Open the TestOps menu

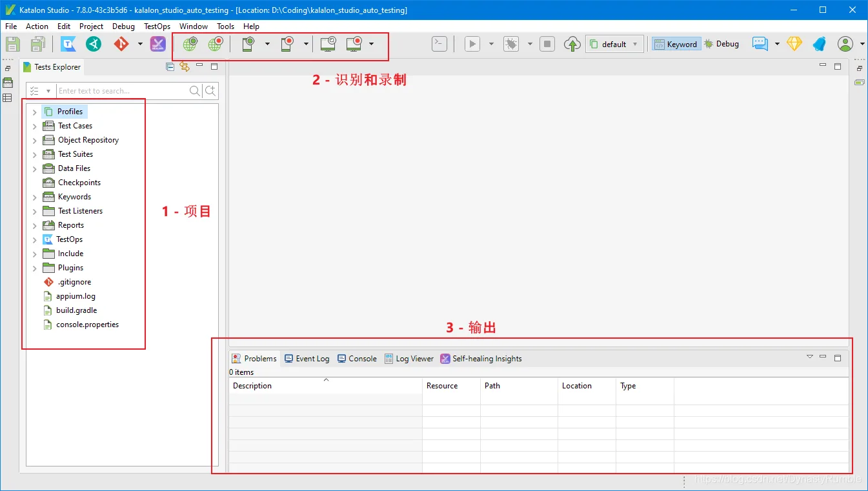157,26
